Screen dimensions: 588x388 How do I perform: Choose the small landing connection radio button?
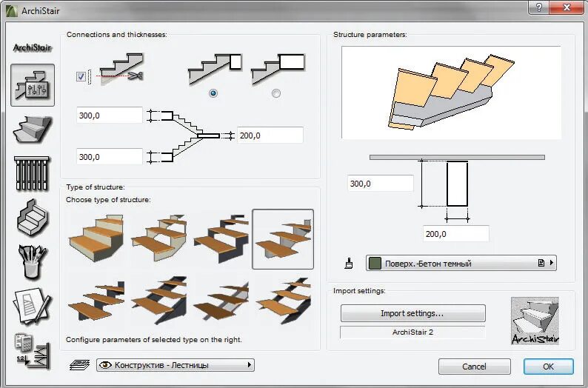point(213,93)
